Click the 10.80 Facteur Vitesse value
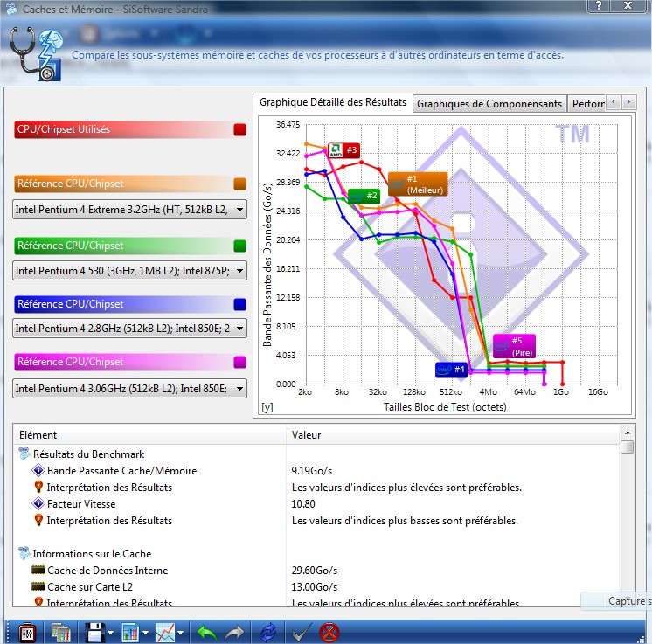 (x=303, y=504)
